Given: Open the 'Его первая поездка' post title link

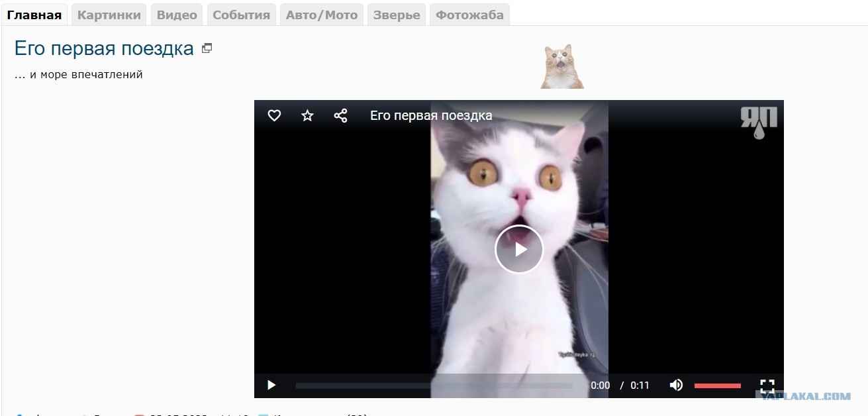Looking at the screenshot, I should tap(104, 48).
